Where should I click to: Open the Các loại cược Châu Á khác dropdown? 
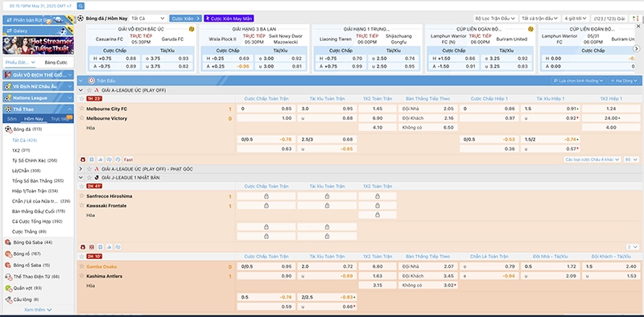(x=592, y=159)
